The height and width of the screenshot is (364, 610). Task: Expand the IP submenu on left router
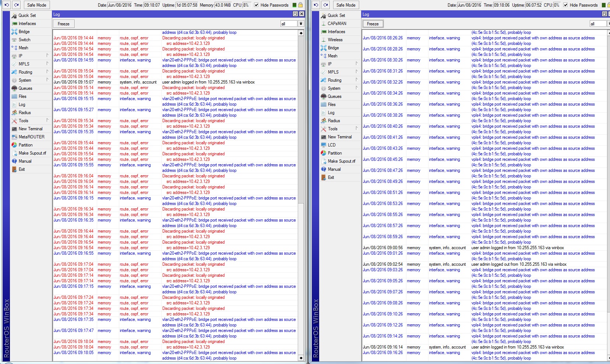(x=20, y=56)
